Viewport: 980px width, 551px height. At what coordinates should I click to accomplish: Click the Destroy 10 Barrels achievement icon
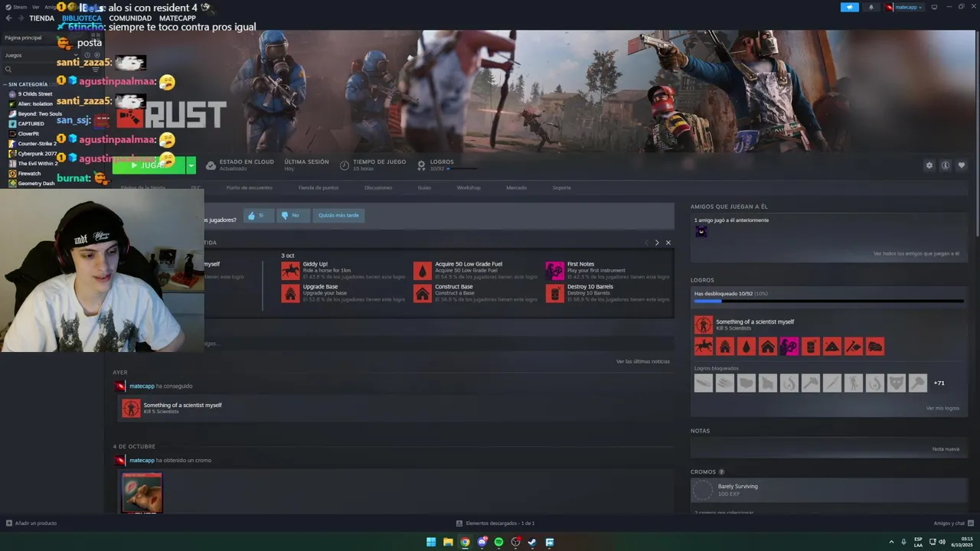click(x=555, y=293)
